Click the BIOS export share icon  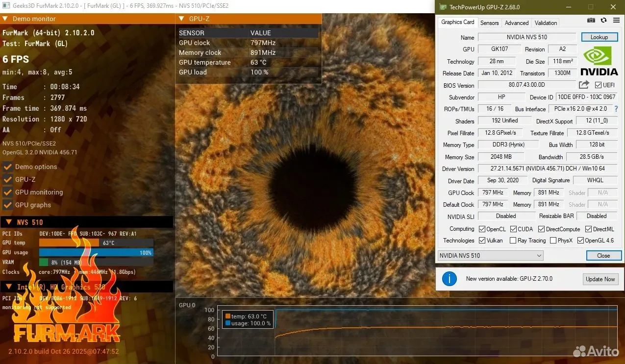(584, 85)
